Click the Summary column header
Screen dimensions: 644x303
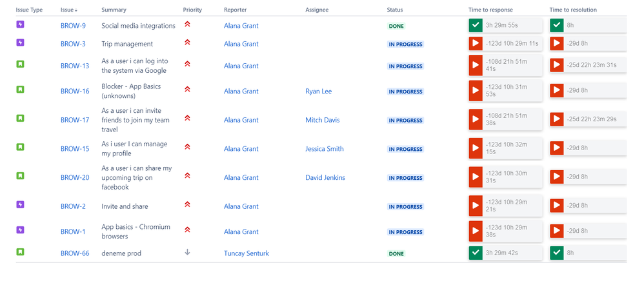[x=114, y=10]
